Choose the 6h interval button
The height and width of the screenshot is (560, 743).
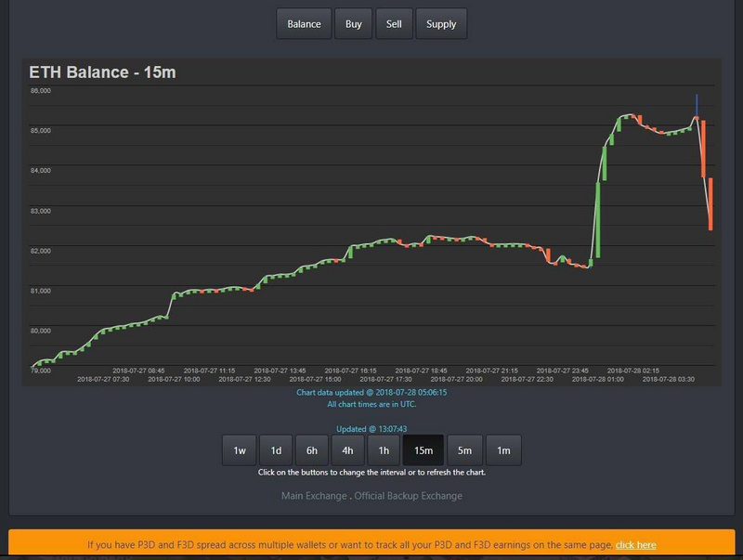[x=312, y=450]
